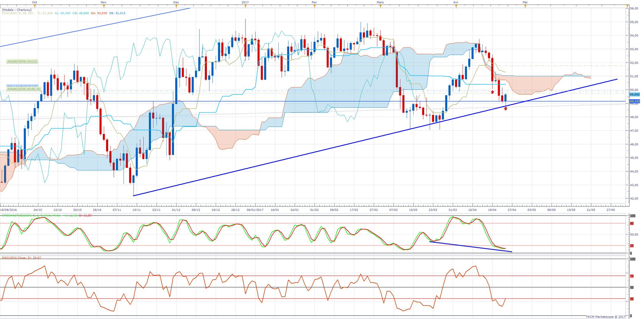Select the 2017 year marker triangle

(x=245, y=6)
